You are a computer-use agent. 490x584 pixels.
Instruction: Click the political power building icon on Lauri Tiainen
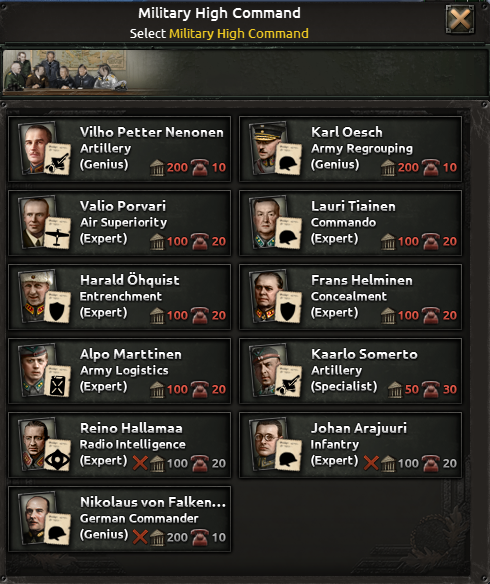[388, 241]
